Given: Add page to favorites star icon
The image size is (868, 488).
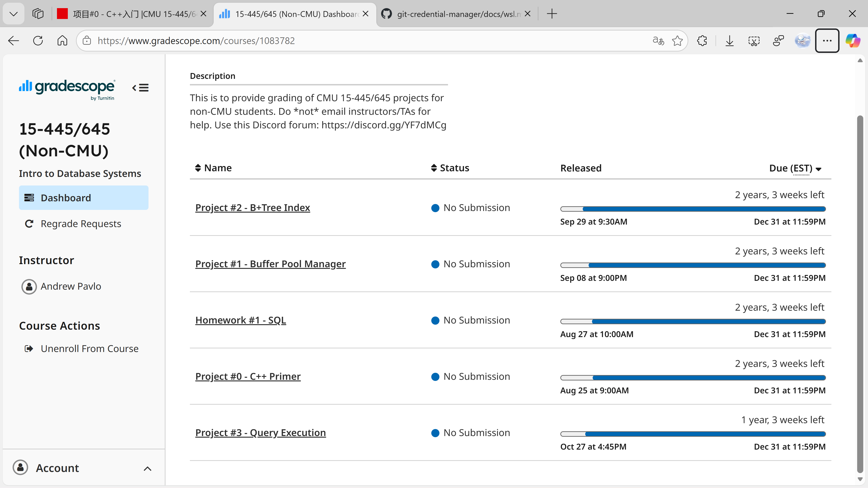Looking at the screenshot, I should point(677,41).
